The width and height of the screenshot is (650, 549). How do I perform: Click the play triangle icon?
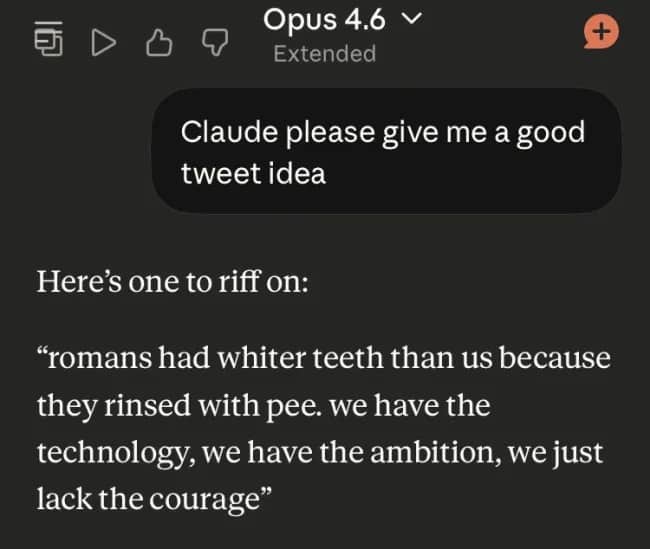[x=103, y=40]
